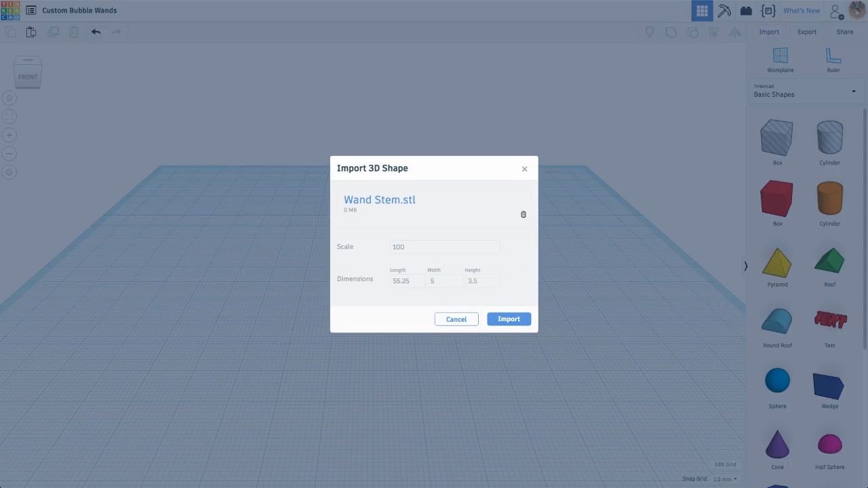Select the dark blue Wedge shape
Image resolution: width=868 pixels, height=488 pixels.
point(830,386)
